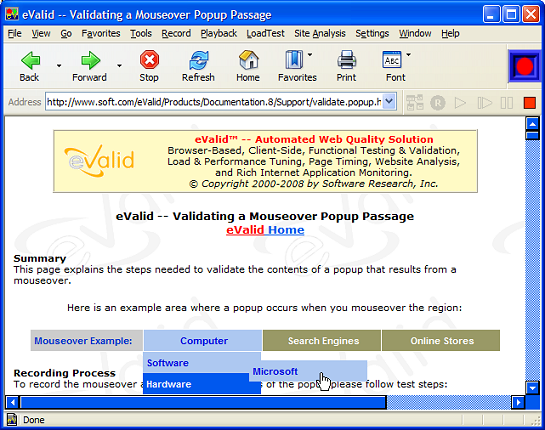Go to Home using the house icon
This screenshot has width=545, height=430.
point(249,60)
